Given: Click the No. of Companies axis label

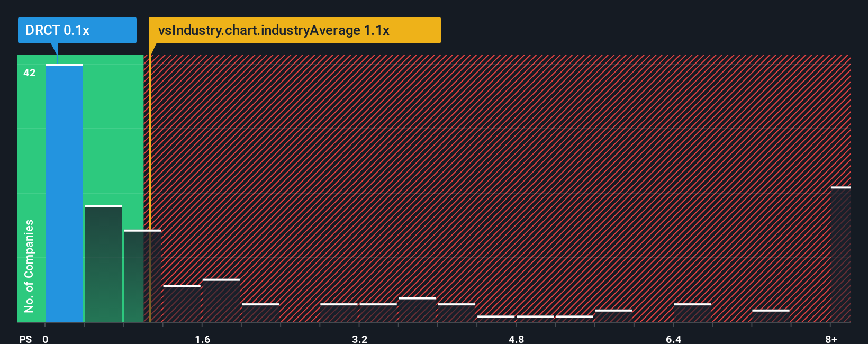Looking at the screenshot, I should tap(29, 266).
